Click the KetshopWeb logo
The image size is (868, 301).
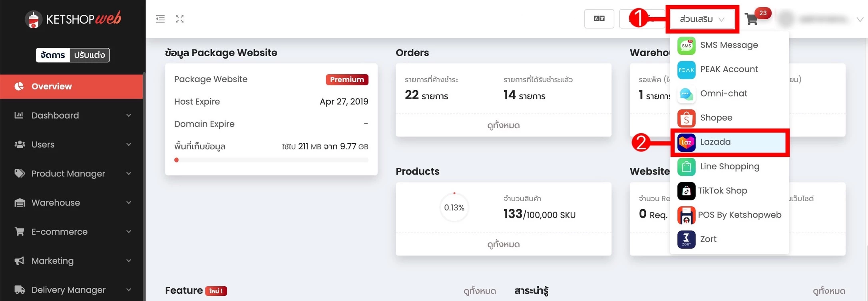[73, 19]
